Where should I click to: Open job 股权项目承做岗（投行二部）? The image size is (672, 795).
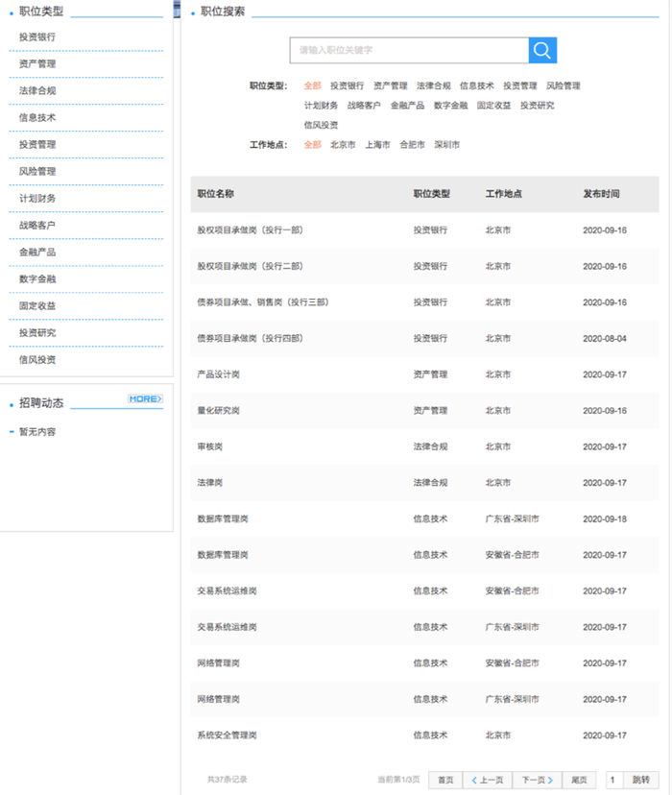click(251, 266)
